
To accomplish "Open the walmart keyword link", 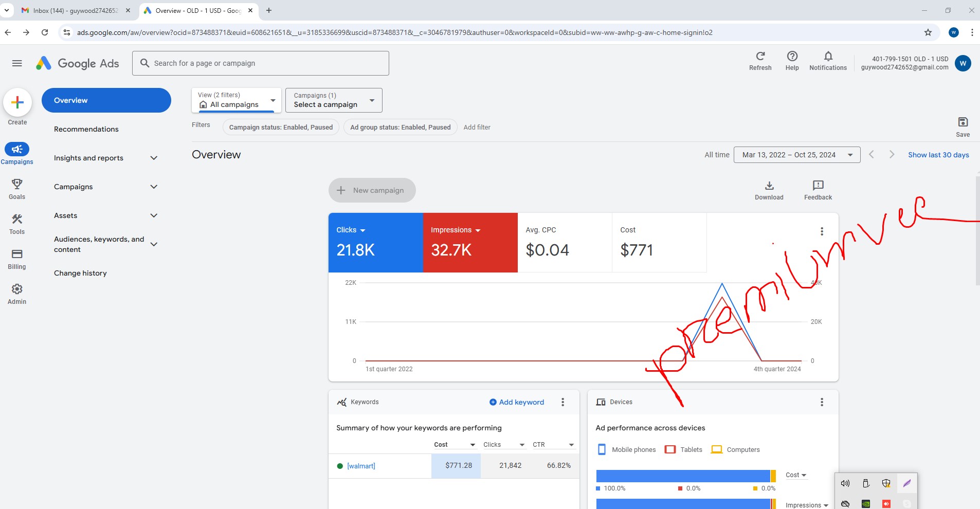I will [x=361, y=466].
